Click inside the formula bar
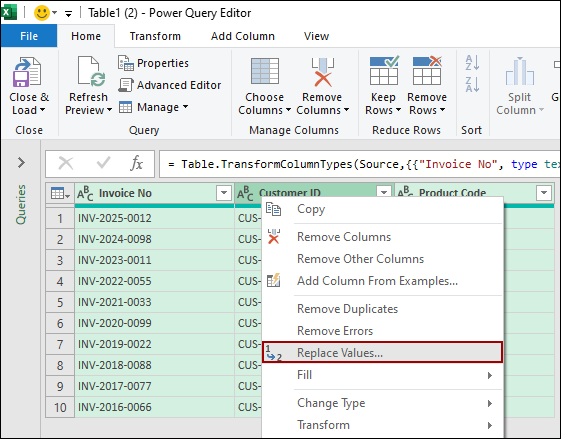Screen dimensions: 561x439 [360, 164]
